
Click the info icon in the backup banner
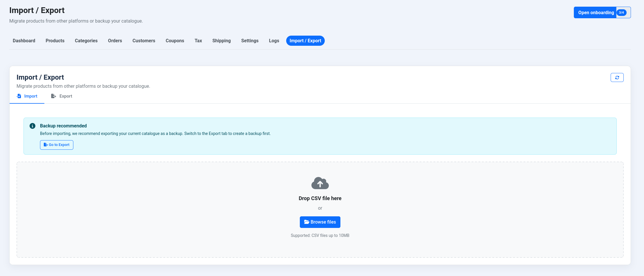click(32, 126)
